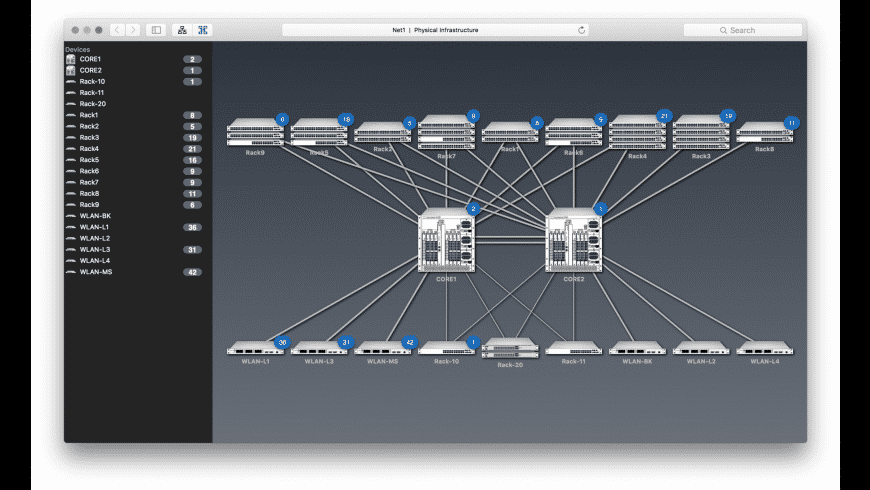Select the WLAN-L2 controller in the diagram
870x490 pixels.
coord(701,348)
